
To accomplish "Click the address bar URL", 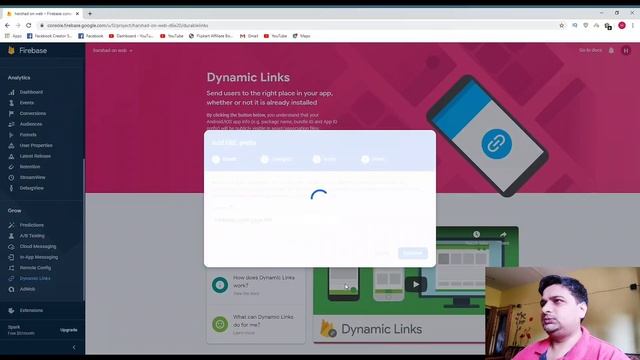I will click(127, 25).
